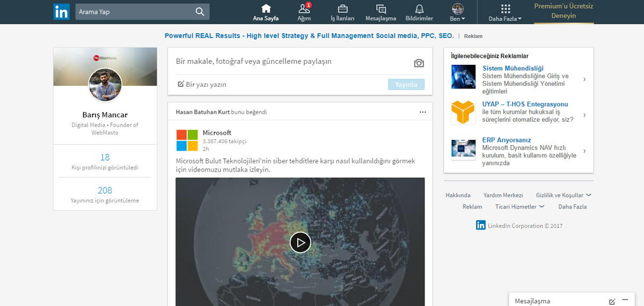Click the UYAP T-HOS ad yellow logo
Viewport: 644px width, 306px height.
pos(463,113)
